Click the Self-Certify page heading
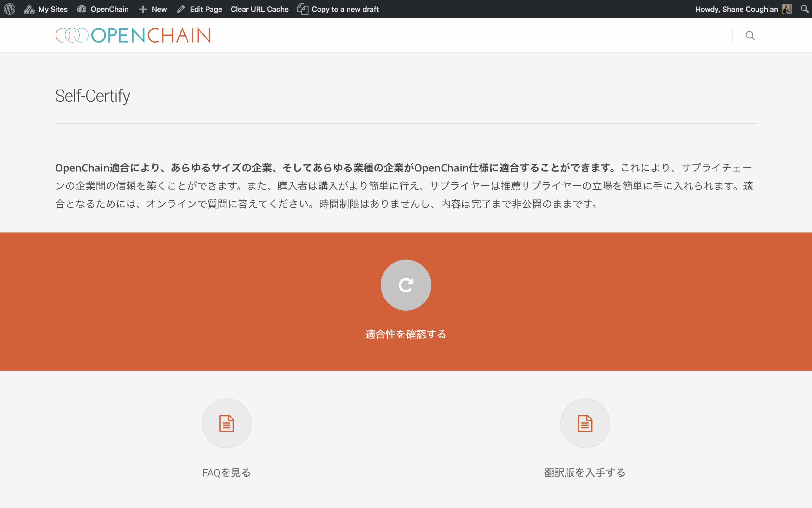Screen dimensions: 812x508 coord(93,96)
